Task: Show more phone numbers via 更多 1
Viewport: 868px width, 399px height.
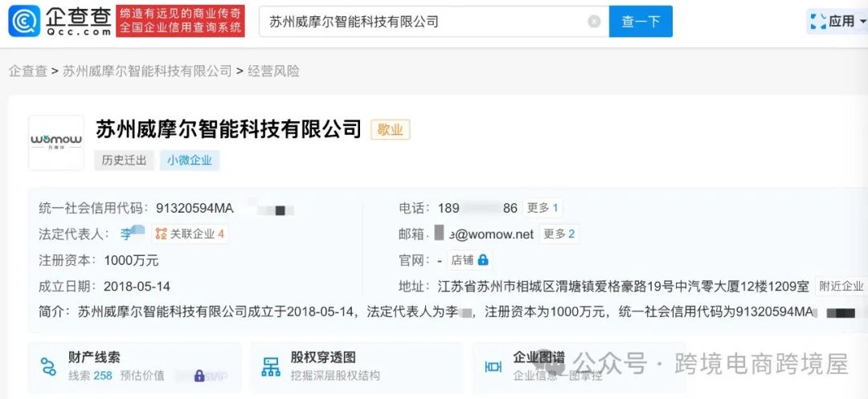Action: (542, 208)
